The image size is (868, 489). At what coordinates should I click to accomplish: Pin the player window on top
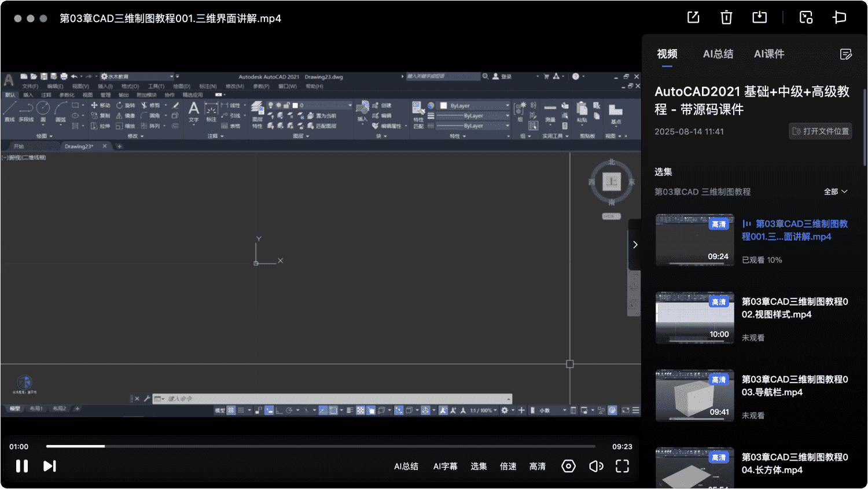[839, 17]
